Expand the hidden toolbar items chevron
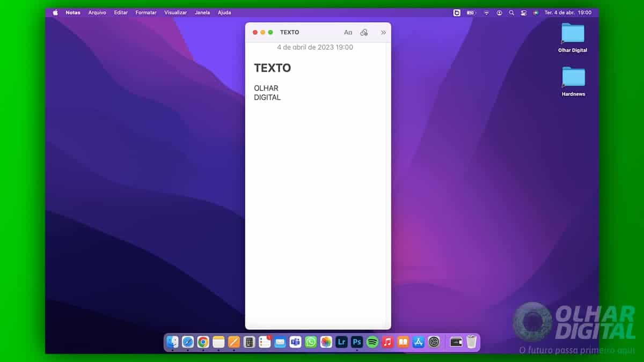Image resolution: width=644 pixels, height=362 pixels. [383, 33]
